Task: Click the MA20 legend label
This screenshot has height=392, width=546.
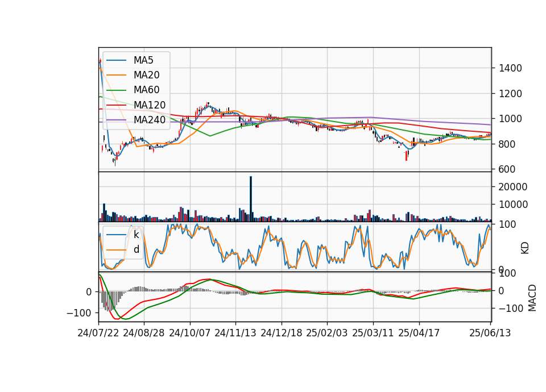Action: coord(147,75)
